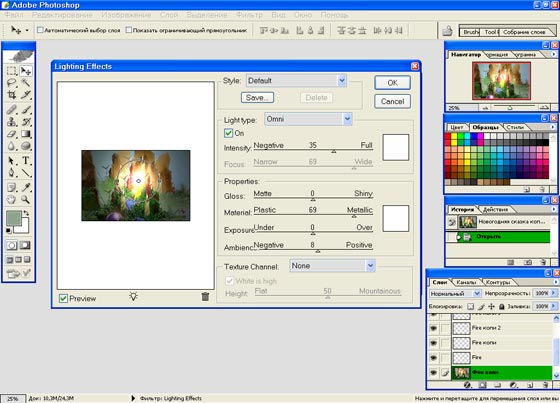Select the Lasso tool in the toolbox

tap(11, 83)
